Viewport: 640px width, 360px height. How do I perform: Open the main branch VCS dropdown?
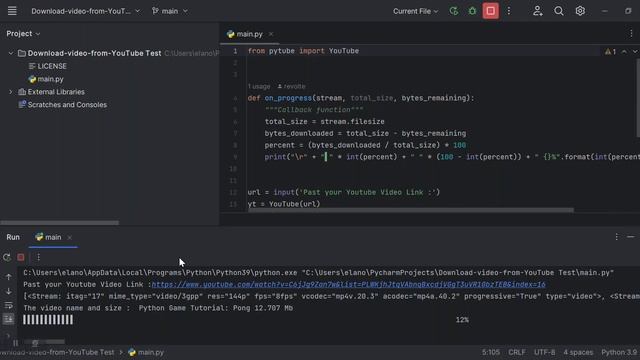pos(169,11)
